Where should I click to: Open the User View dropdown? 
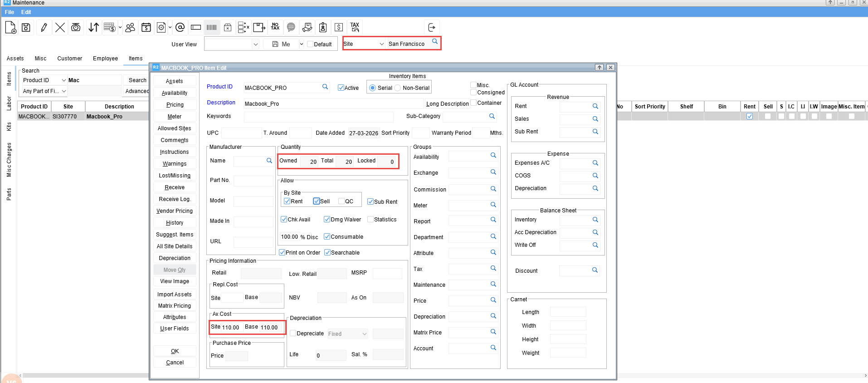tap(255, 44)
